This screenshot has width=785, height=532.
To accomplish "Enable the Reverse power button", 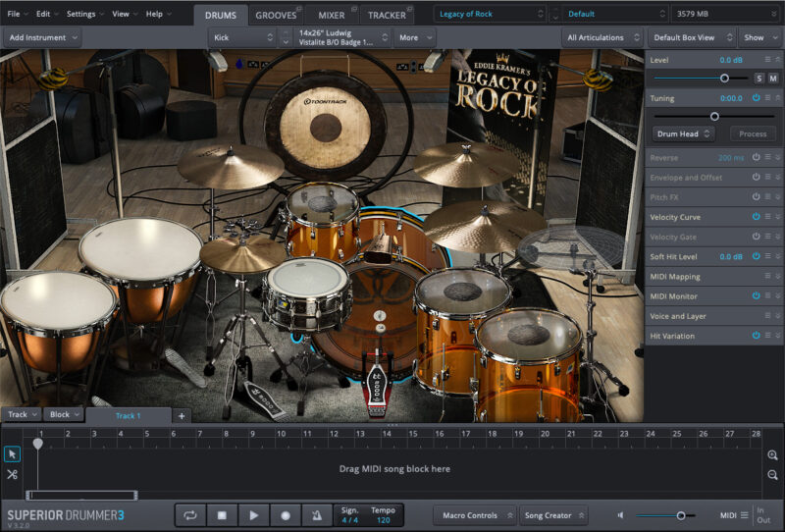I will pyautogui.click(x=756, y=157).
